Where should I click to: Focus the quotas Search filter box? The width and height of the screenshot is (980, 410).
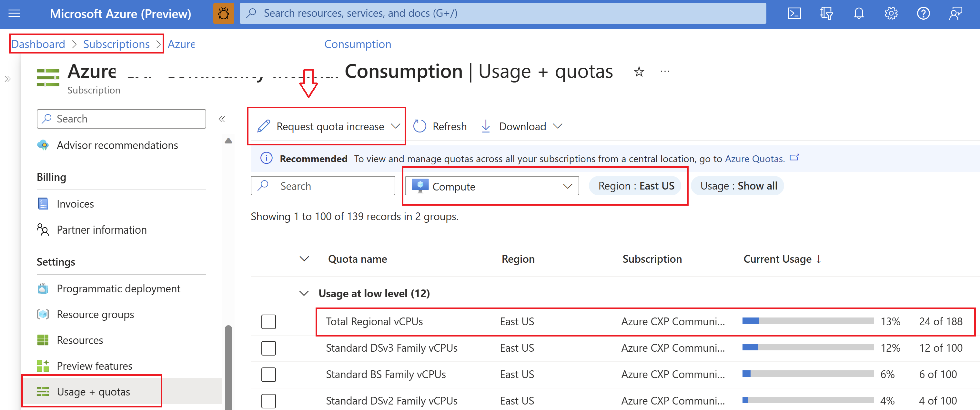tap(323, 186)
